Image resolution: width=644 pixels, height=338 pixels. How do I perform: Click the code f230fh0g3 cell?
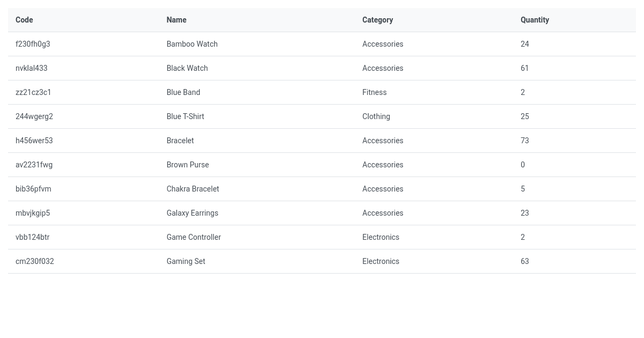33,44
